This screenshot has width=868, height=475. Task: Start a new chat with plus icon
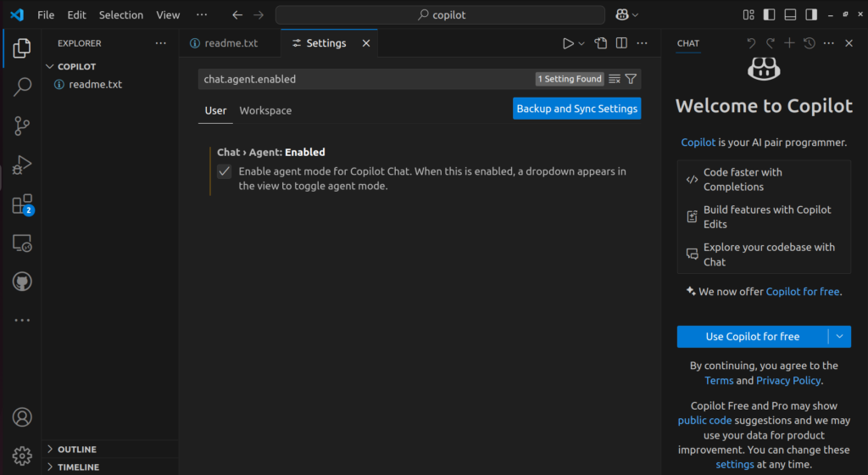[x=789, y=43]
